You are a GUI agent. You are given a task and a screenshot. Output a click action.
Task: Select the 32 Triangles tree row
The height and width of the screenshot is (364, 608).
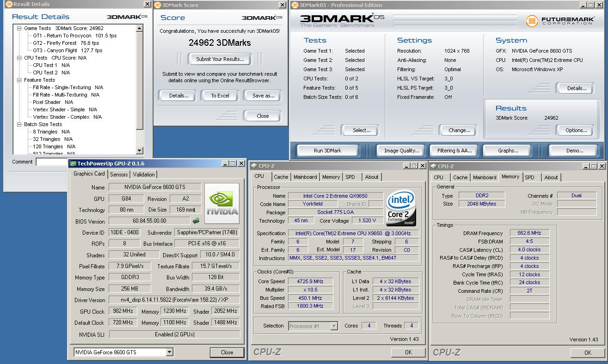(x=53, y=139)
